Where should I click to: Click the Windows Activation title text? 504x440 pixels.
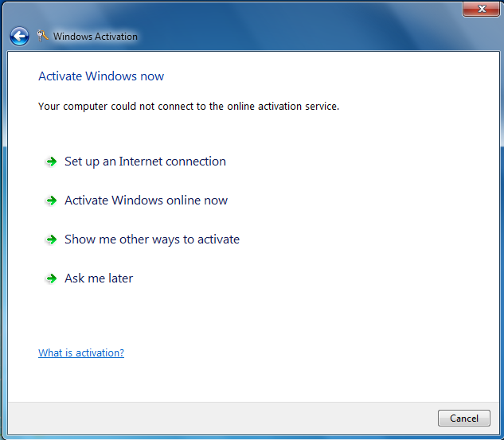point(96,37)
